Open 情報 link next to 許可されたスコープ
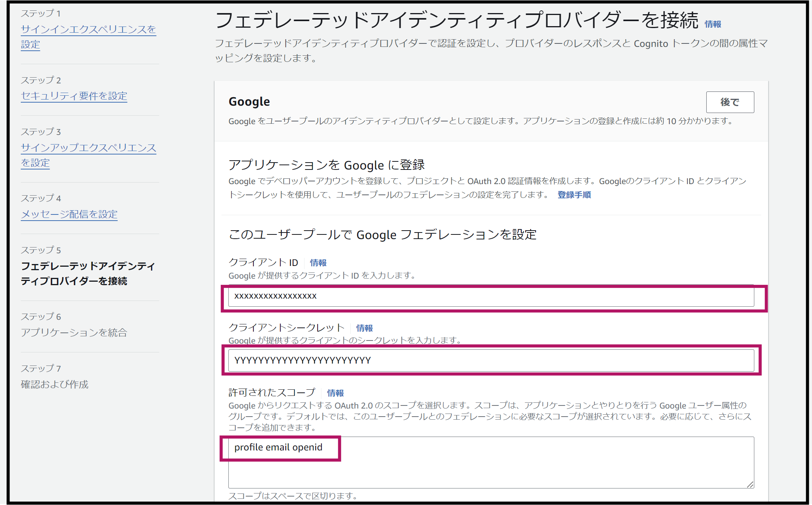Image resolution: width=812 pixels, height=505 pixels. point(335,393)
